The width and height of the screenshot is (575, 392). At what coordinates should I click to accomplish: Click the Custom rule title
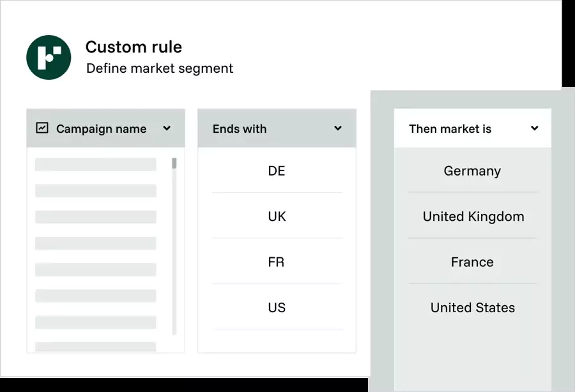click(134, 47)
